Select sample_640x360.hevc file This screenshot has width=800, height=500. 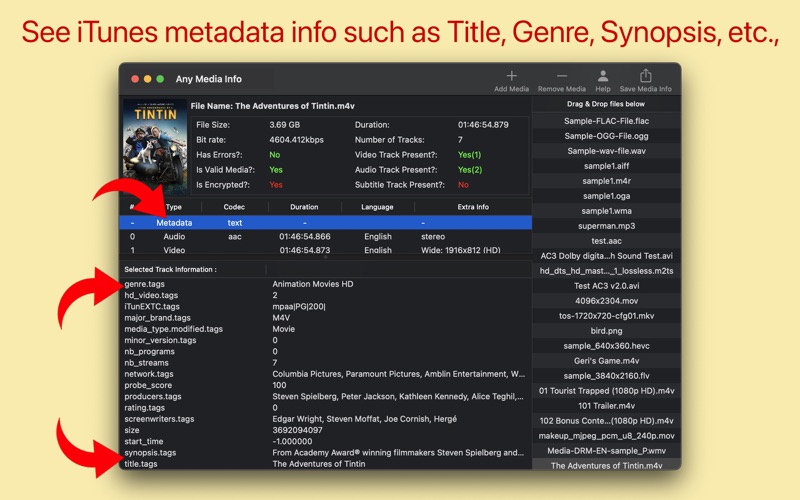[606, 346]
